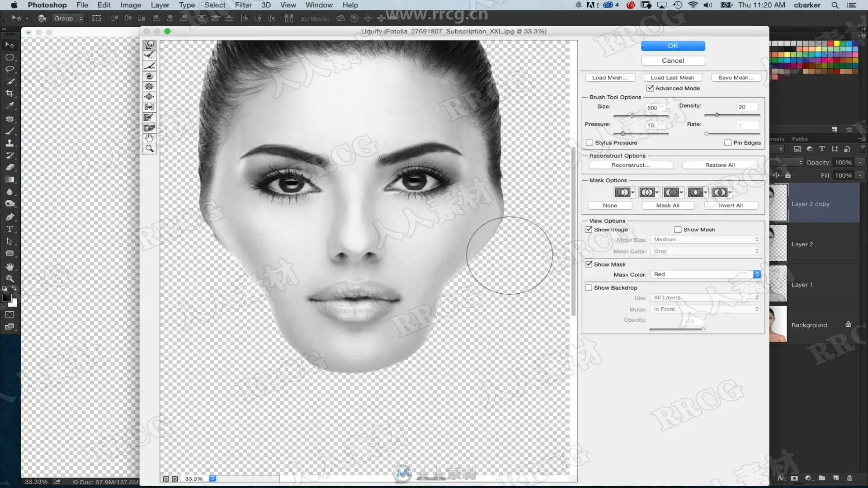Image resolution: width=868 pixels, height=488 pixels.
Task: Select the Reconstruct tool
Action: [150, 56]
